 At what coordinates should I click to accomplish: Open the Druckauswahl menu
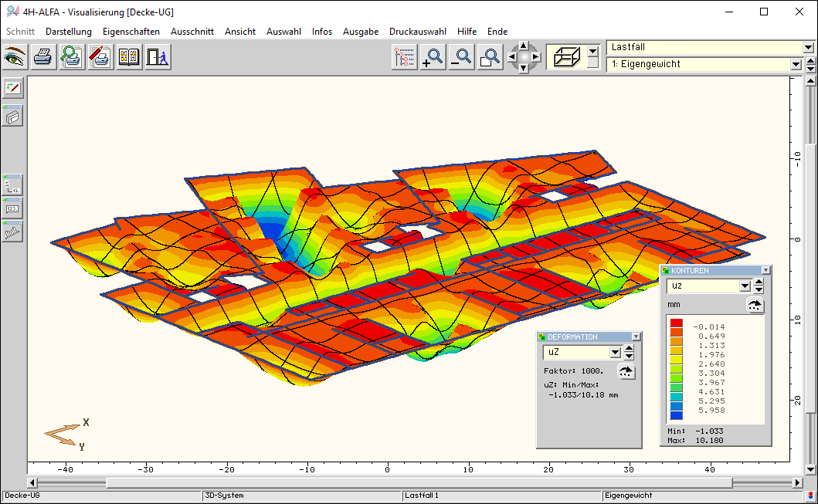417,32
